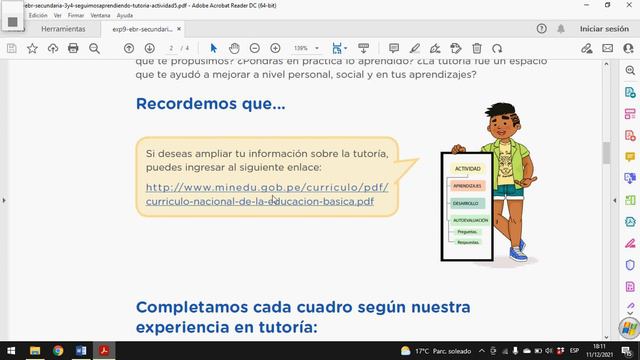Open the help question mark

click(x=542, y=29)
